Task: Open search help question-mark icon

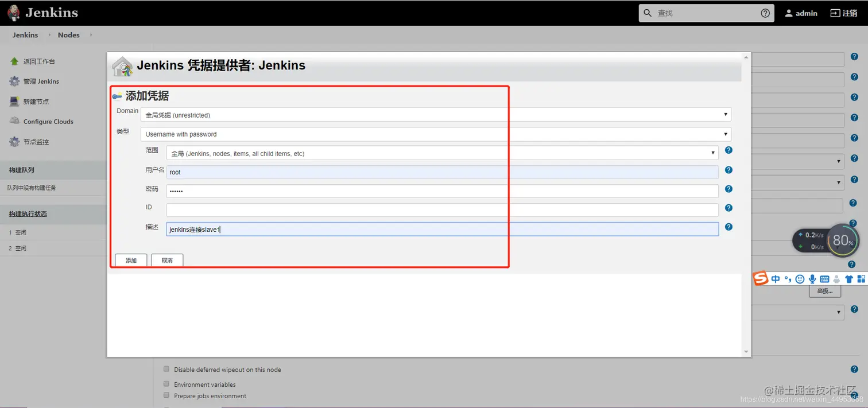Action: 765,13
